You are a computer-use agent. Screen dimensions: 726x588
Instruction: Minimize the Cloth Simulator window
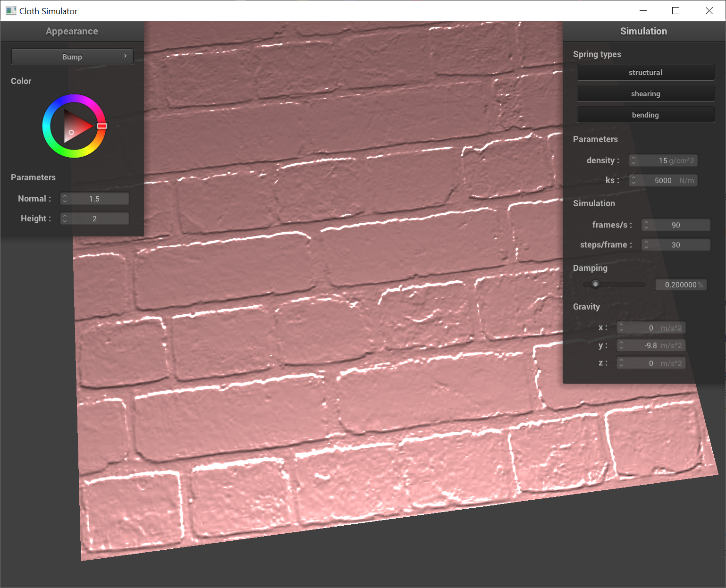(643, 11)
